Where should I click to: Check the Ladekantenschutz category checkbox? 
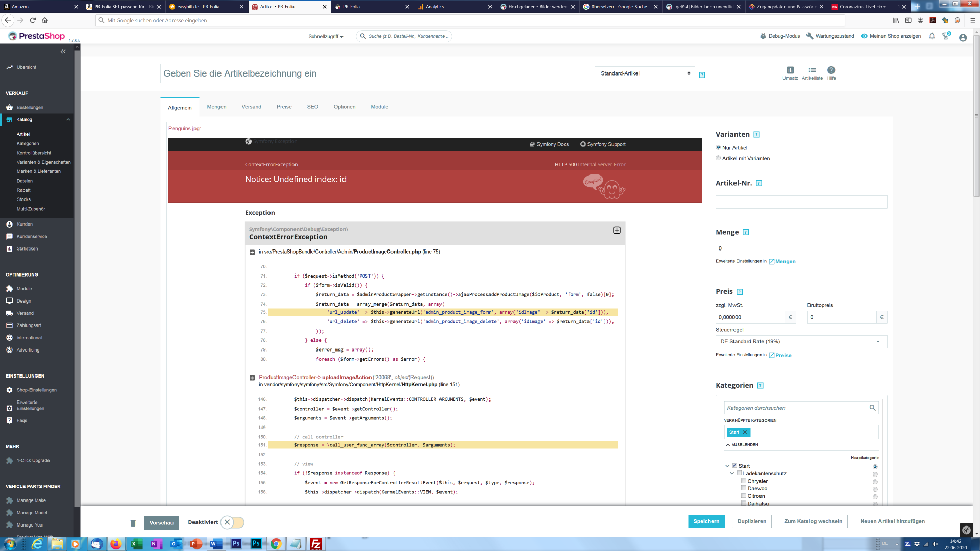739,473
